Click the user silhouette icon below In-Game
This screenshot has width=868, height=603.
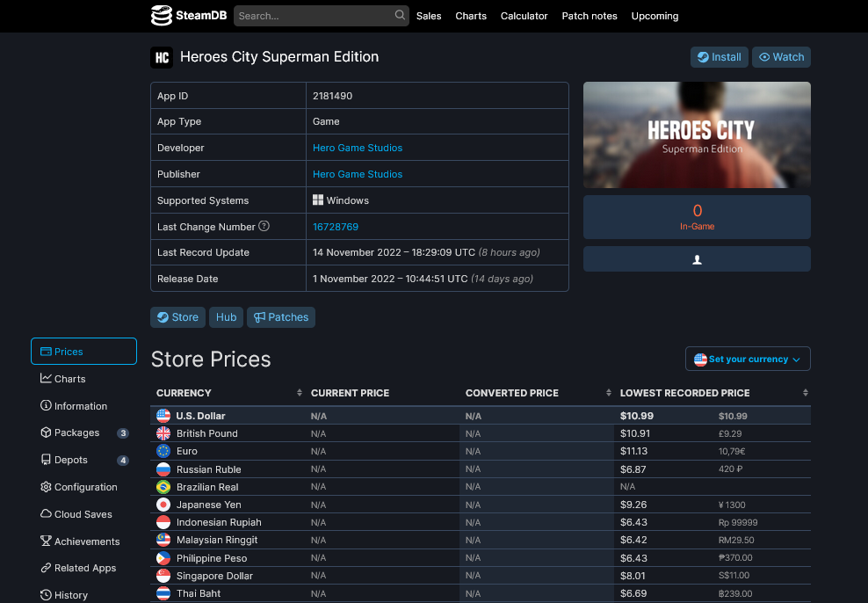[697, 260]
